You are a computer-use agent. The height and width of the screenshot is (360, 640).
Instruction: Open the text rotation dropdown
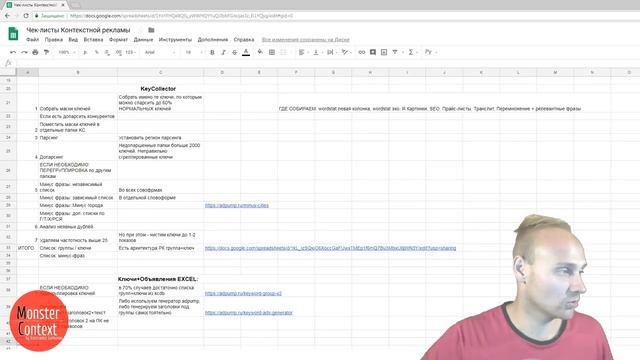pos(346,52)
